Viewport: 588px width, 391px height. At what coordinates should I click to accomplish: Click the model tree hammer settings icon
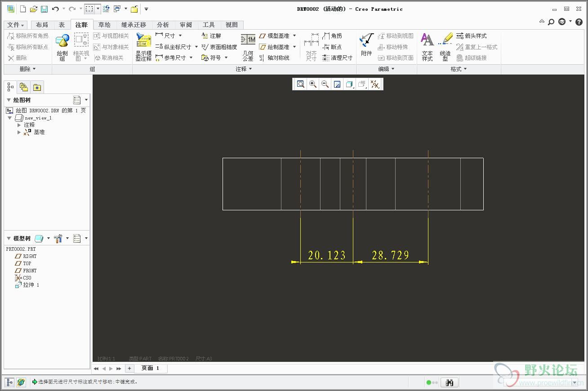point(58,238)
